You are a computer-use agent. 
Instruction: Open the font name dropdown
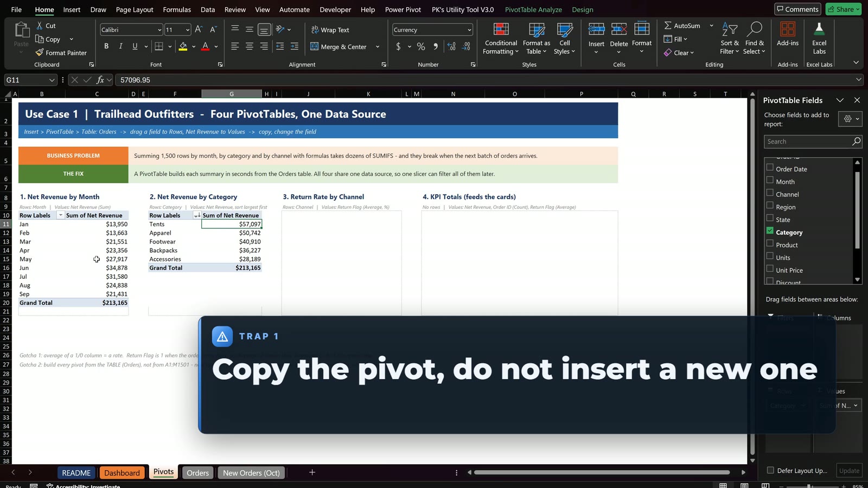tap(159, 30)
